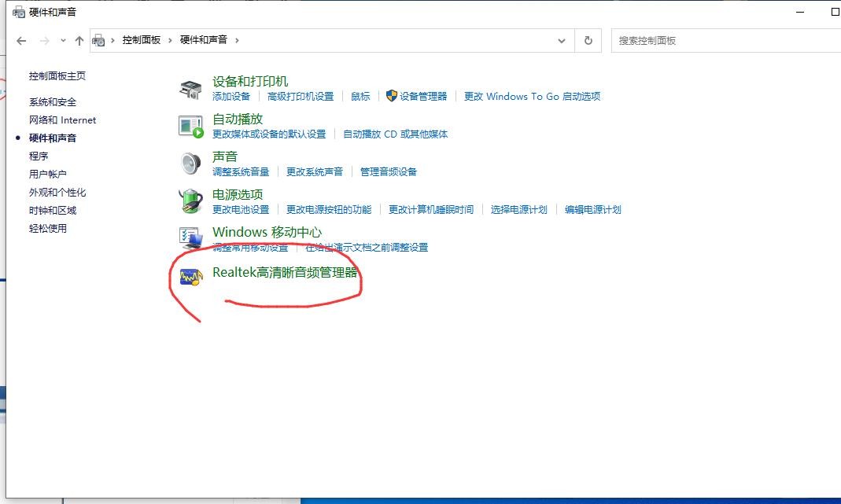Open 更改电池设置 settings
The image size is (841, 504).
pos(240,209)
